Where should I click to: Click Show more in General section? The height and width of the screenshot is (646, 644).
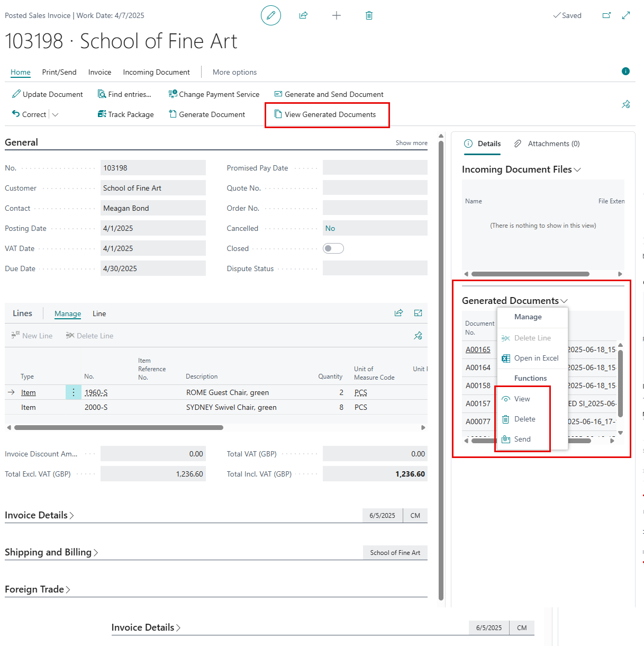point(411,143)
